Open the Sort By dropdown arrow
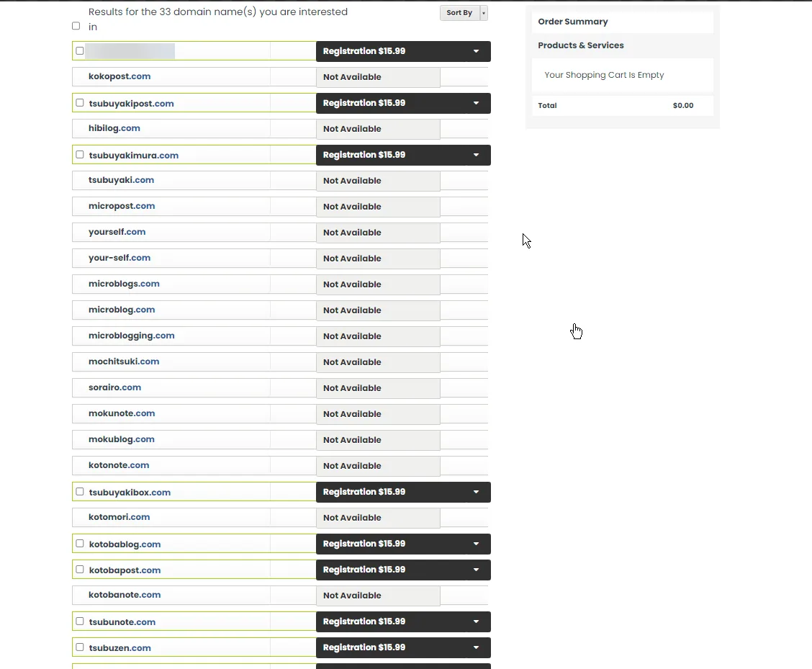This screenshot has width=812, height=669. point(484,13)
